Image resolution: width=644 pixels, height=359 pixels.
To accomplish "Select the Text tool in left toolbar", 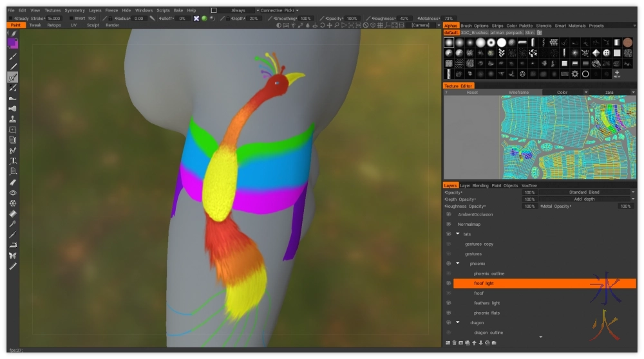I will click(13, 160).
